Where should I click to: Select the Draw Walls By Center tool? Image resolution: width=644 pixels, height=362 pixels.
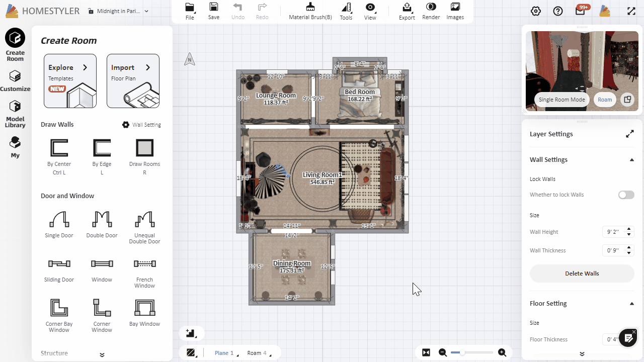[59, 148]
